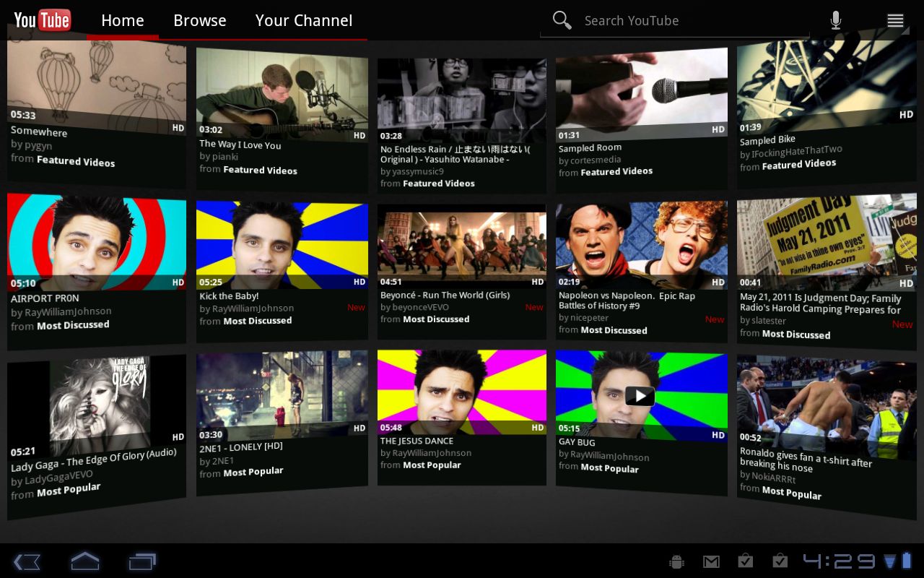Screen dimensions: 924x578
Task: Open the Your Channel tab
Action: tap(304, 21)
